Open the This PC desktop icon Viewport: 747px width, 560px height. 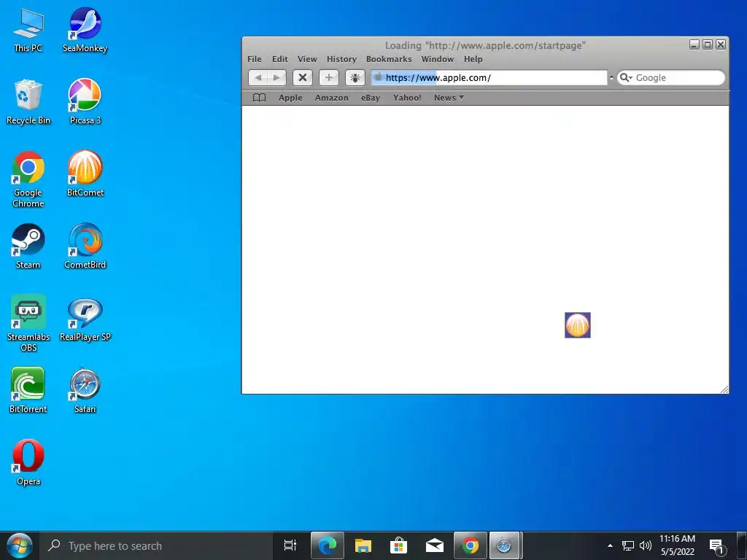click(x=28, y=30)
